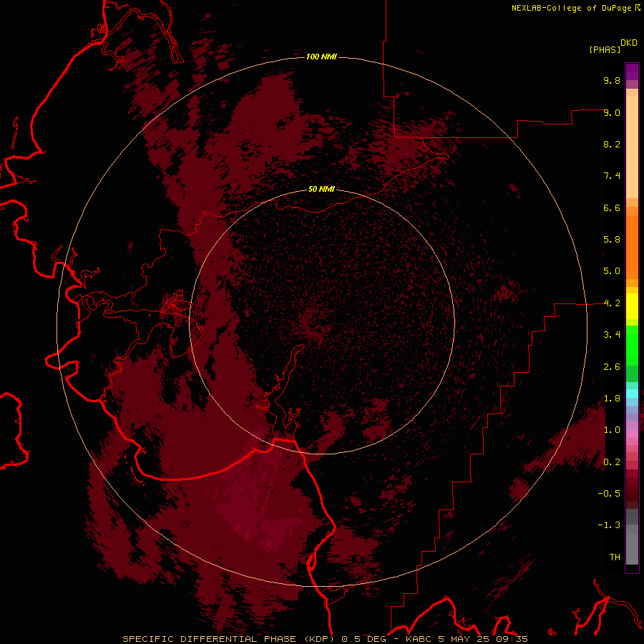Click the yellow segment of the color bar
This screenshot has width=644, height=644.
point(632,306)
